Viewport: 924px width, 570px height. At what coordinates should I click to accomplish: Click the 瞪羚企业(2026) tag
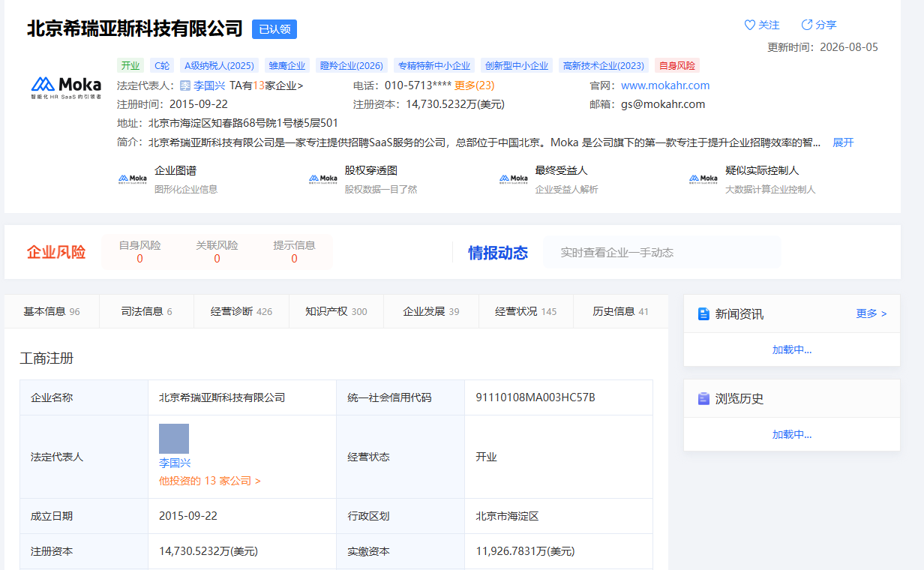pyautogui.click(x=352, y=66)
